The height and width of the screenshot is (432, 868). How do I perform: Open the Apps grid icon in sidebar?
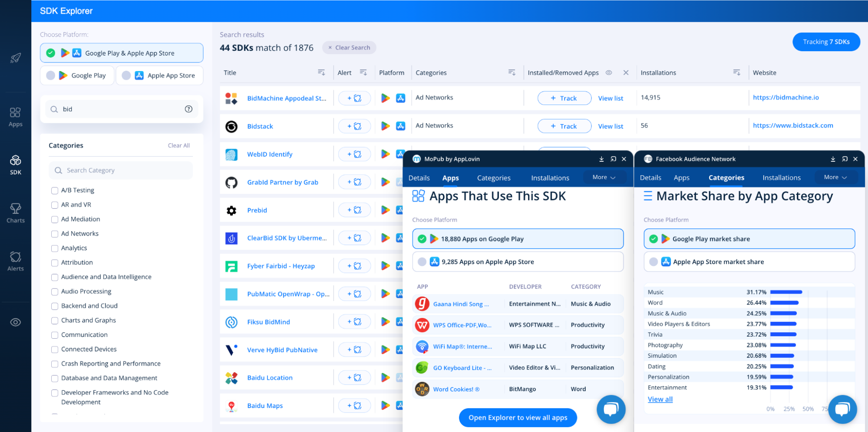[15, 117]
